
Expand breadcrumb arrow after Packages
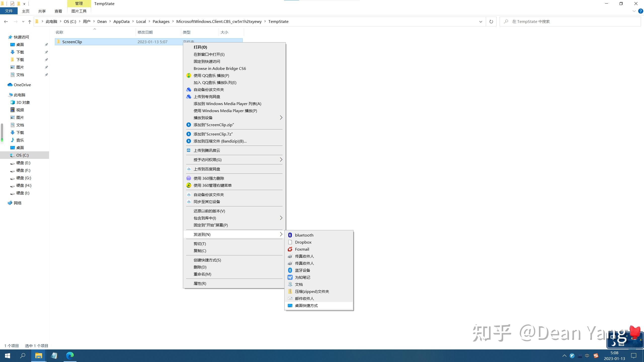[173, 22]
